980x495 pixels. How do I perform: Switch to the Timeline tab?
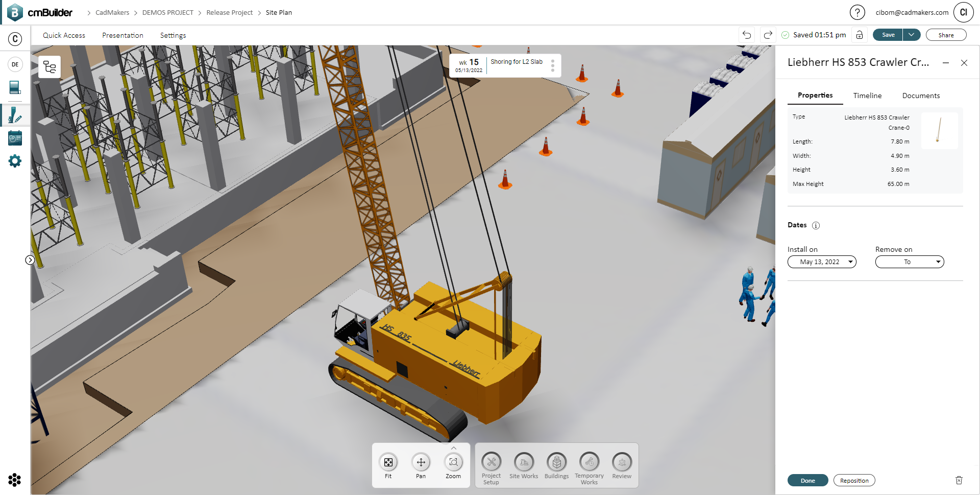click(x=867, y=96)
